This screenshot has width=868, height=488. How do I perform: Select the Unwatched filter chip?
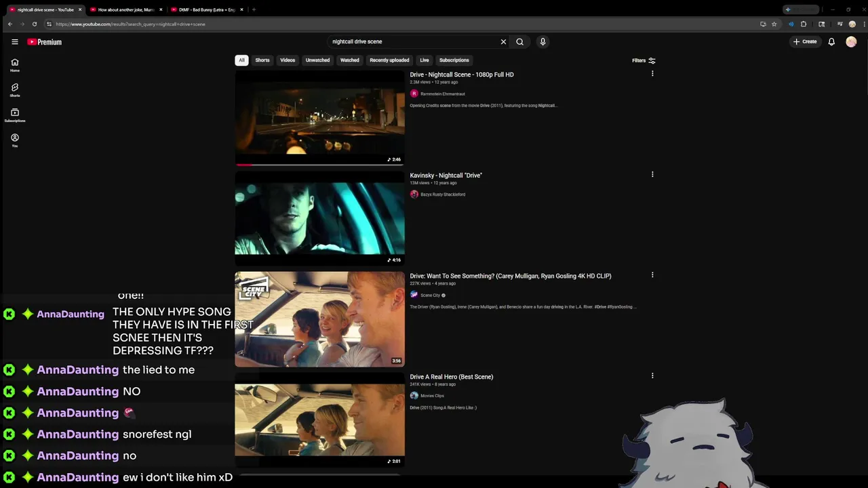[317, 60]
